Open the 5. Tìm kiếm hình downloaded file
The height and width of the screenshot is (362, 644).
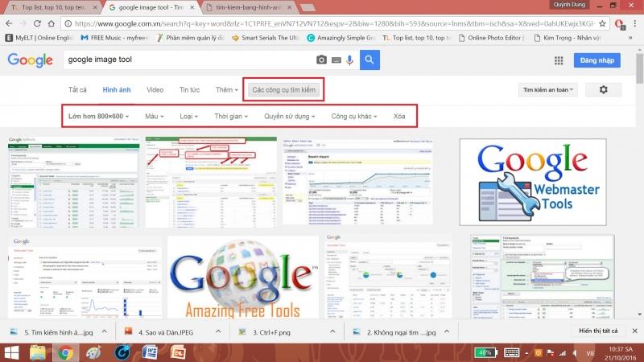(x=52, y=332)
